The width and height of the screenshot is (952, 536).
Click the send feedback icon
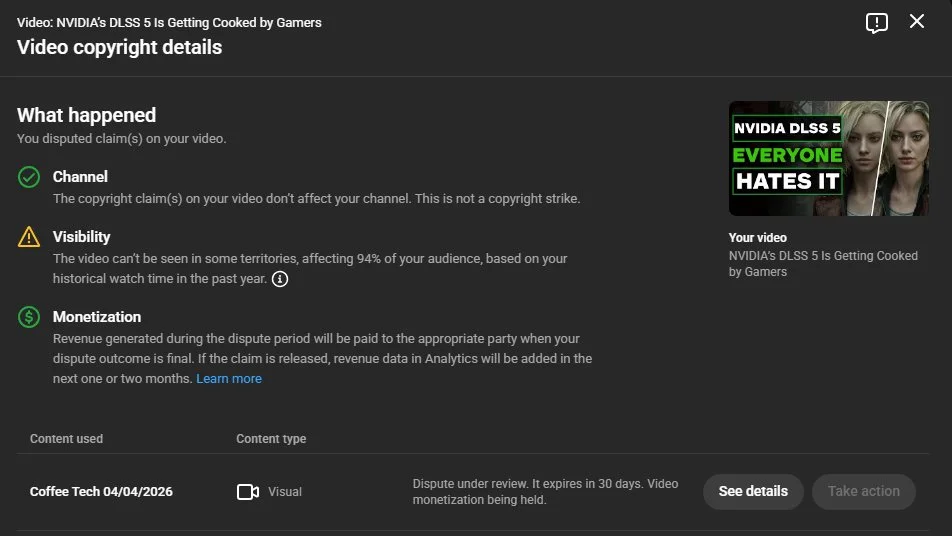877,23
